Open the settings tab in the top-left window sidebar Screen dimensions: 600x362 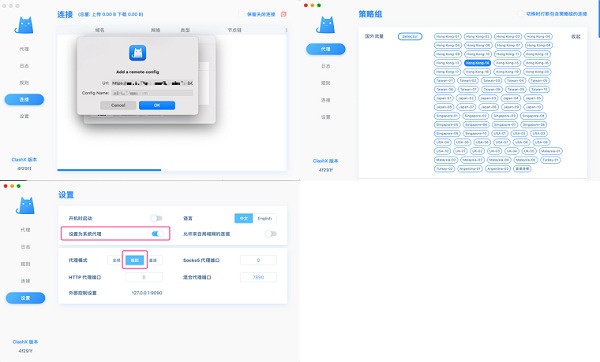[x=24, y=116]
